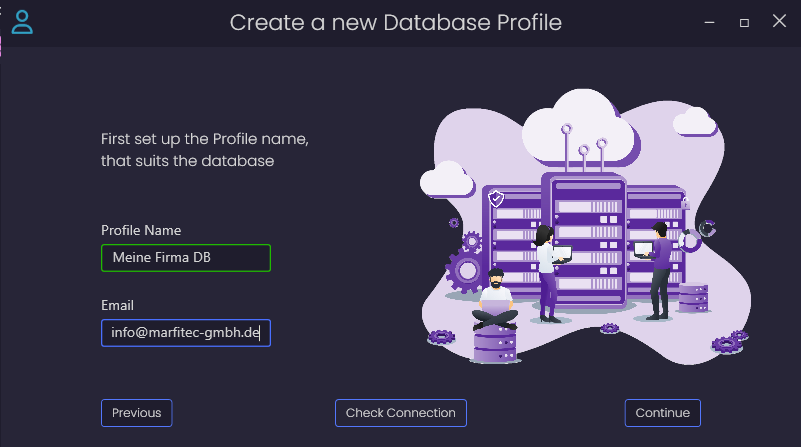
Task: Click the "First set up the Profile name" text
Action: (x=204, y=139)
